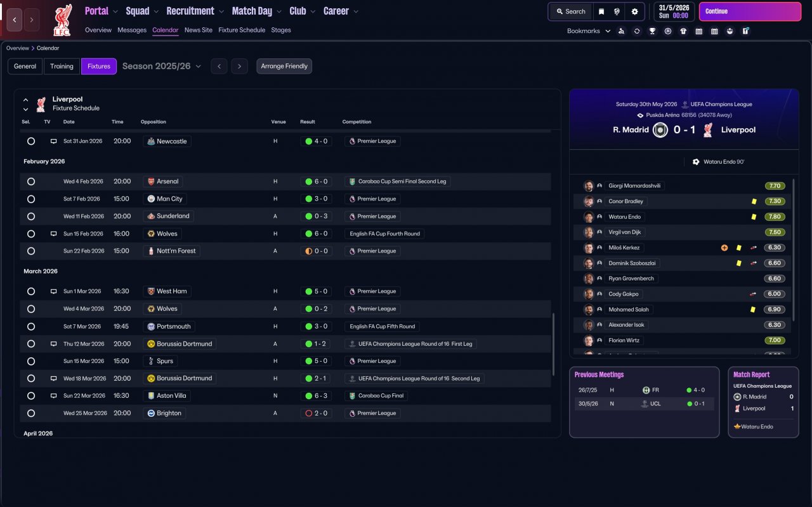Open the Season 2025/26 dropdown
This screenshot has width=812, height=507.
pos(162,66)
